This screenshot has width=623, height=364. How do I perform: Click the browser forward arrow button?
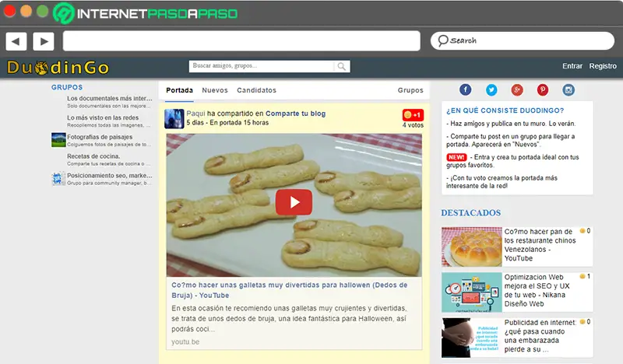[x=44, y=41]
